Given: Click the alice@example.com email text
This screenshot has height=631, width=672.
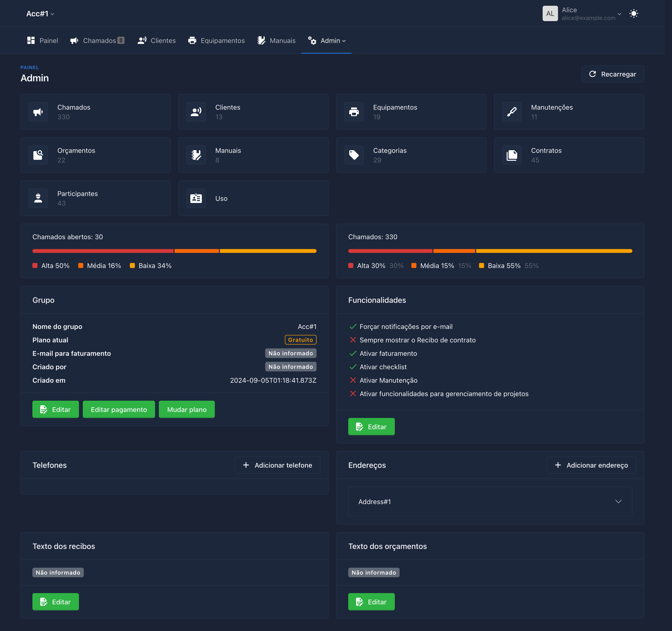Looking at the screenshot, I should 588,18.
